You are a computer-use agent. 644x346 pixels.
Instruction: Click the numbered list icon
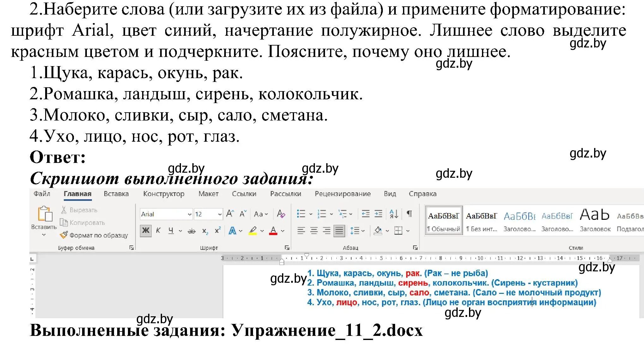(x=322, y=214)
